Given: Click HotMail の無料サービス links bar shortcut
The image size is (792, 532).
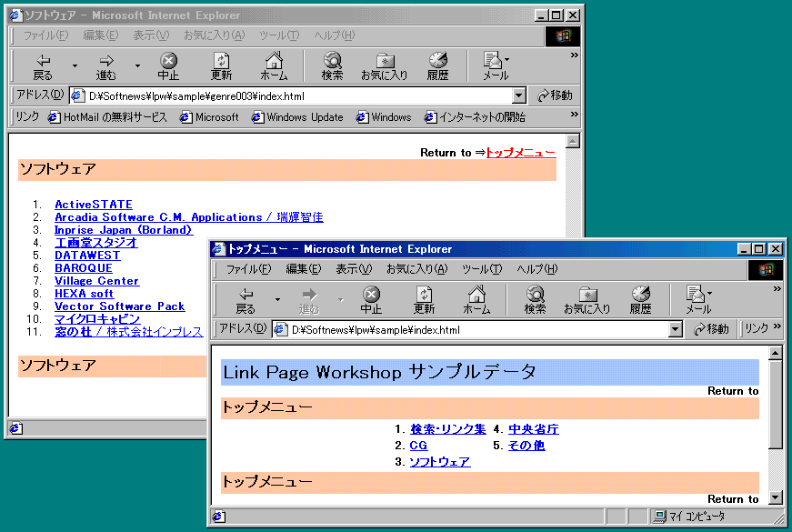Looking at the screenshot, I should [x=107, y=117].
